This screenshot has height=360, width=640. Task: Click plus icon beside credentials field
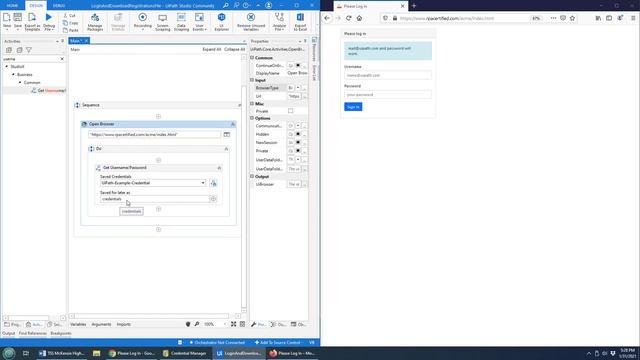(213, 199)
